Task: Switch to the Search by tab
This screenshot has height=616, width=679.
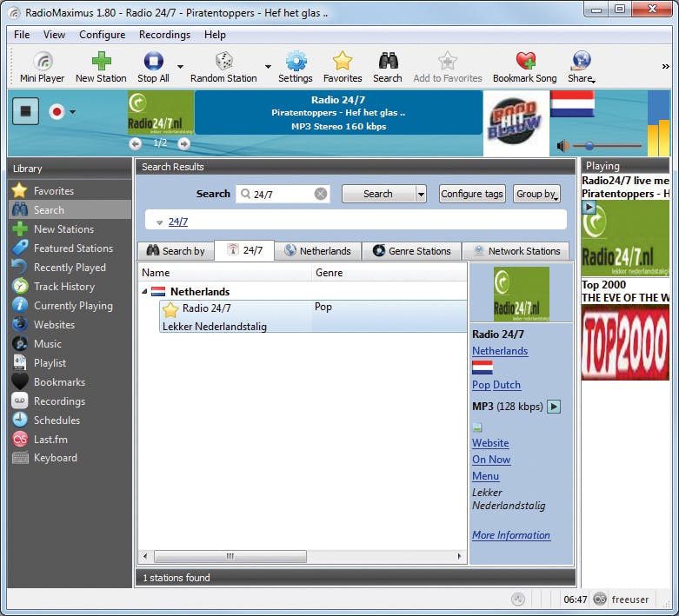Action: pos(176,251)
